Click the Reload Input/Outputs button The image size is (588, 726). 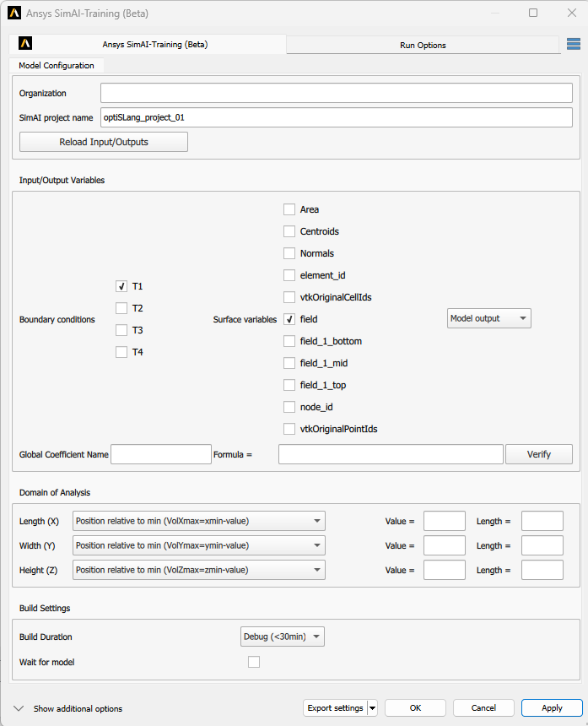point(104,142)
